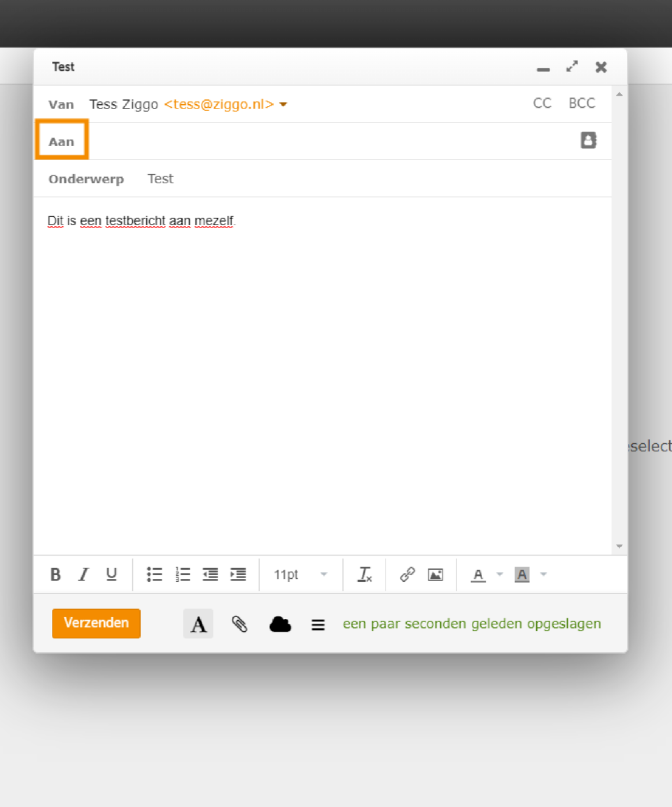Image resolution: width=672 pixels, height=807 pixels.
Task: Clear the text formatting
Action: tap(364, 574)
